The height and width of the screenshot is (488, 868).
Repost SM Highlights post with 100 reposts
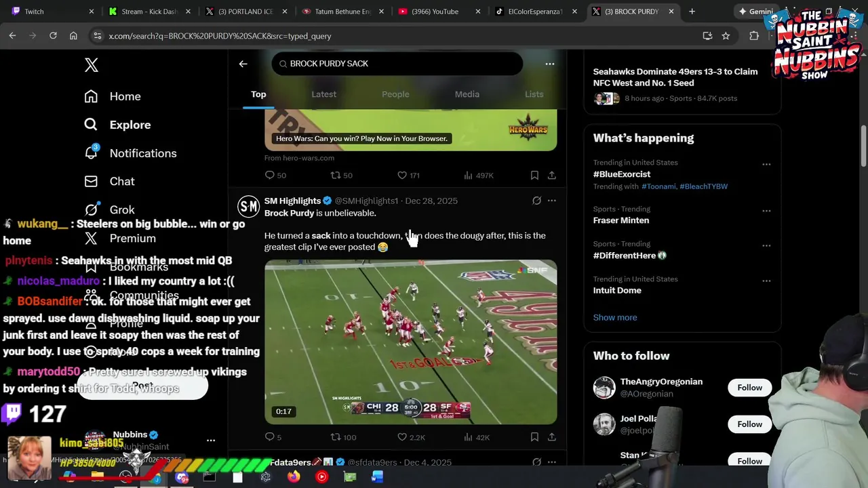tap(343, 437)
